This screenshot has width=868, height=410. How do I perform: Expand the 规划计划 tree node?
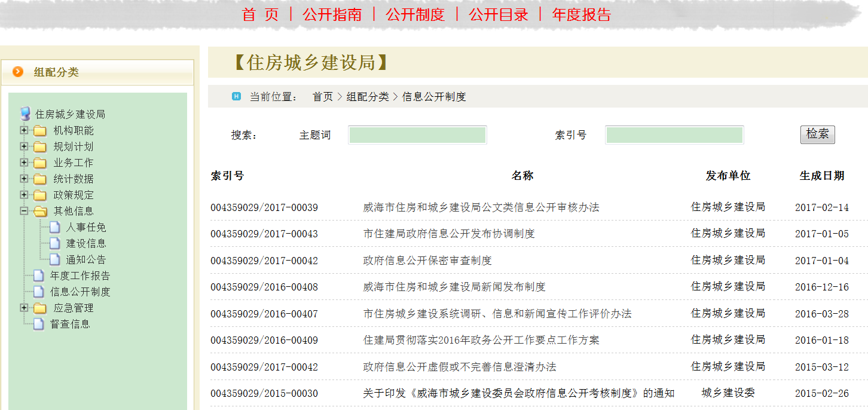click(x=24, y=146)
